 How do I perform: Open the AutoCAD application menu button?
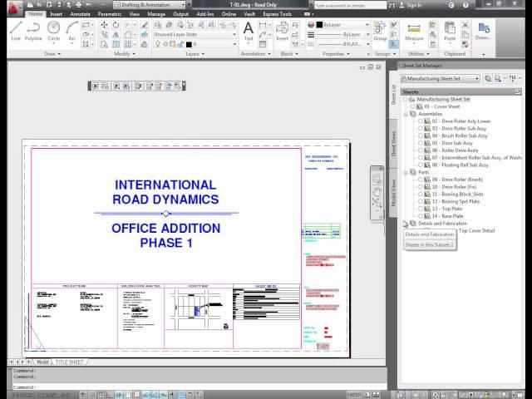(x=13, y=7)
